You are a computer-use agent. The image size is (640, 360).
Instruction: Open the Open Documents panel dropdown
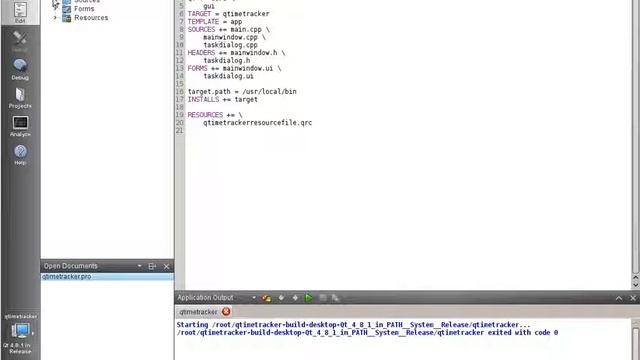tap(140, 266)
